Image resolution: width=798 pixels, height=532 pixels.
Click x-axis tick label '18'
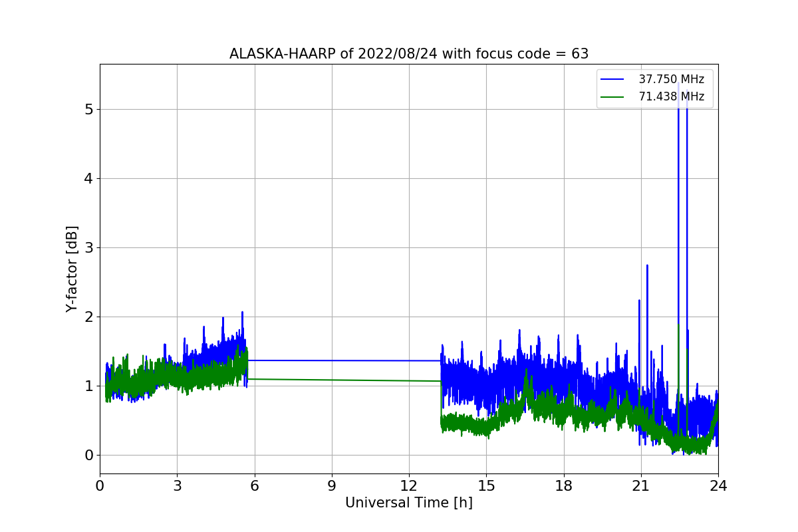tap(564, 486)
